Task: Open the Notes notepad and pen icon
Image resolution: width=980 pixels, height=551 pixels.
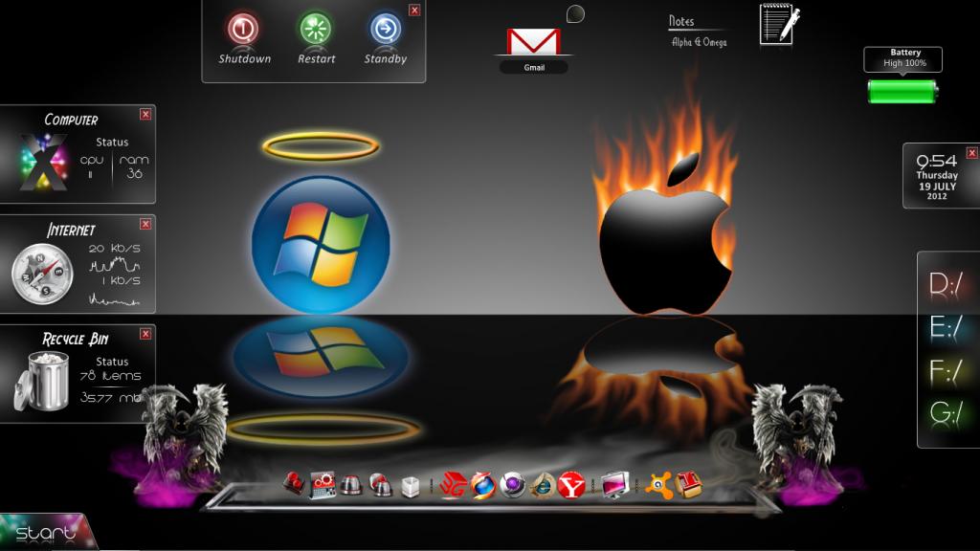Action: [x=779, y=24]
